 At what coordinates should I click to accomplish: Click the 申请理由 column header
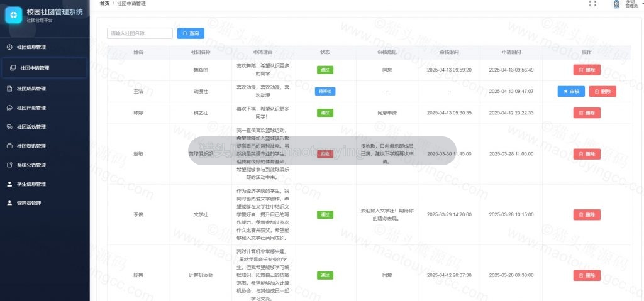pos(263,53)
